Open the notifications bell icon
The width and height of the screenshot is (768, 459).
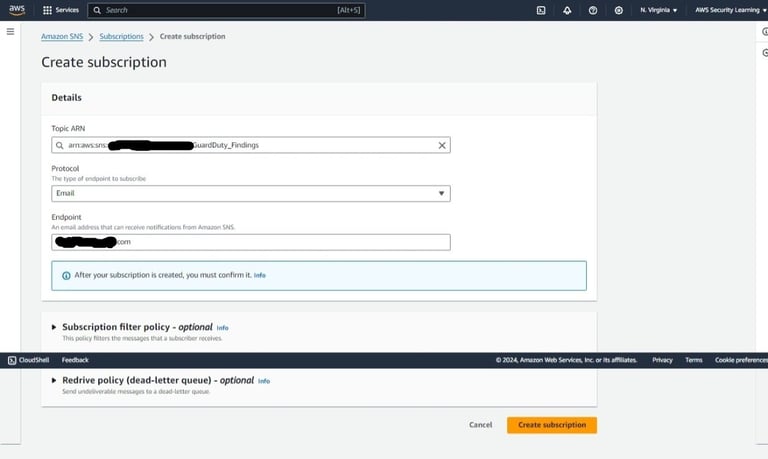(x=567, y=10)
